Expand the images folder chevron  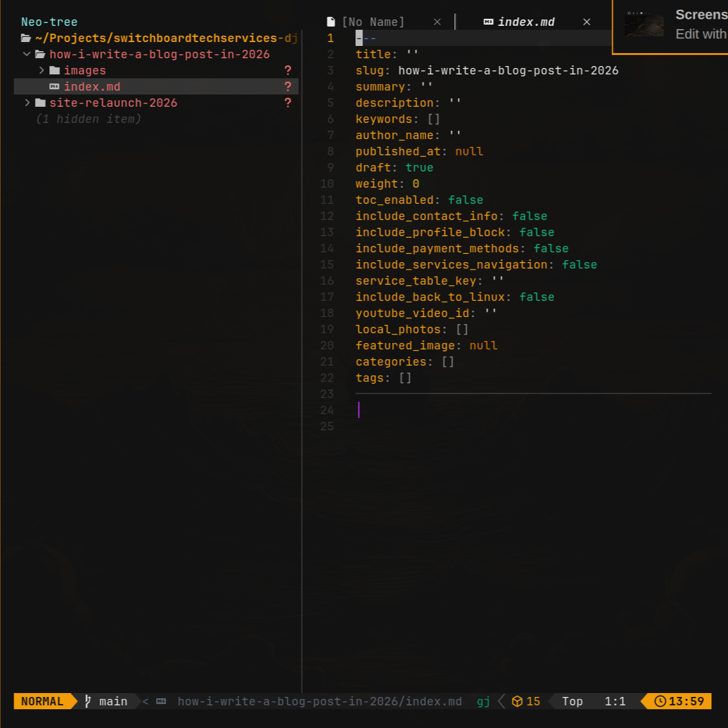(41, 71)
